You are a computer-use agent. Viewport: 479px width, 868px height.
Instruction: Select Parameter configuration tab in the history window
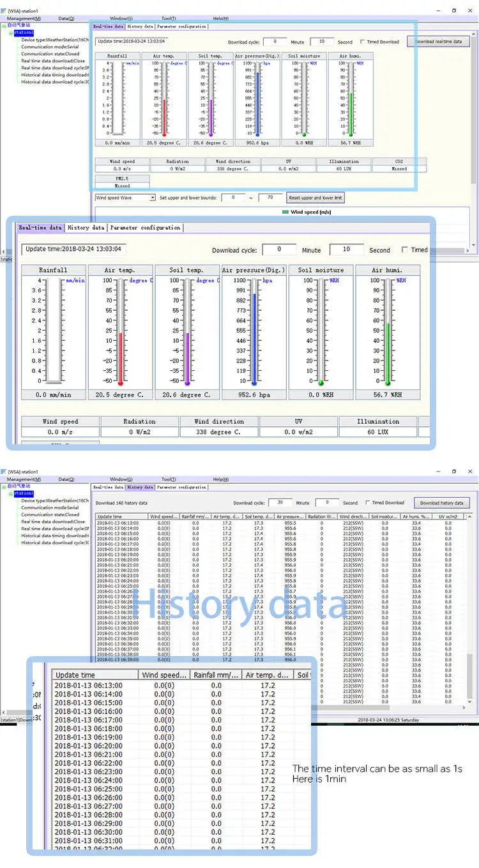(x=181, y=487)
